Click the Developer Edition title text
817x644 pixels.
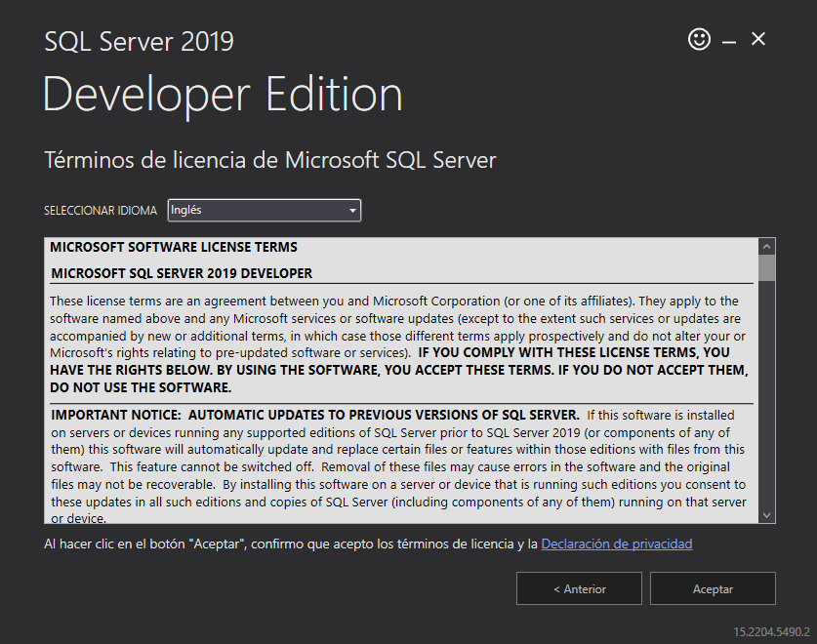[222, 94]
